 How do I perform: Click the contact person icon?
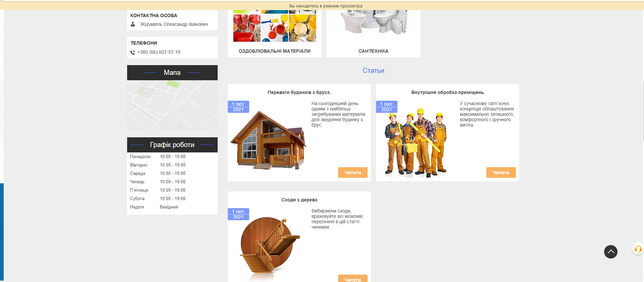point(133,24)
